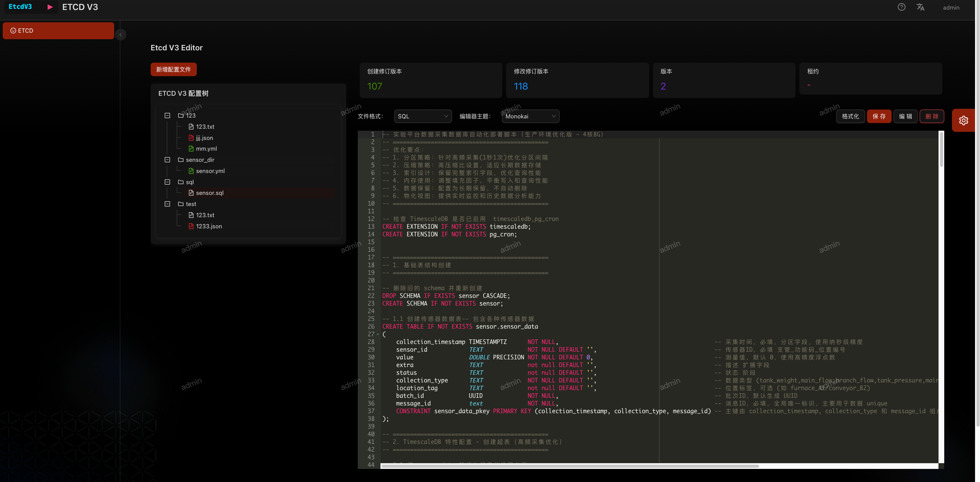Select sensor.sql in the config tree
980x482 pixels.
click(x=210, y=193)
